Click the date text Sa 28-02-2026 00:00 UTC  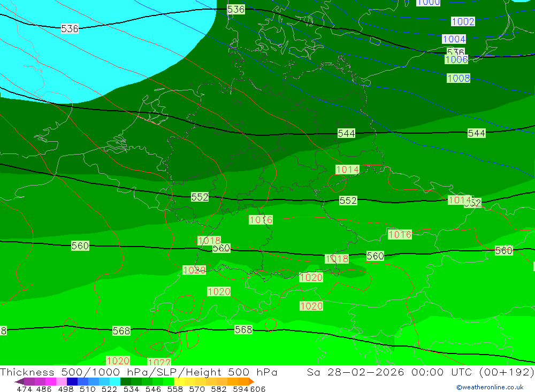389,372
